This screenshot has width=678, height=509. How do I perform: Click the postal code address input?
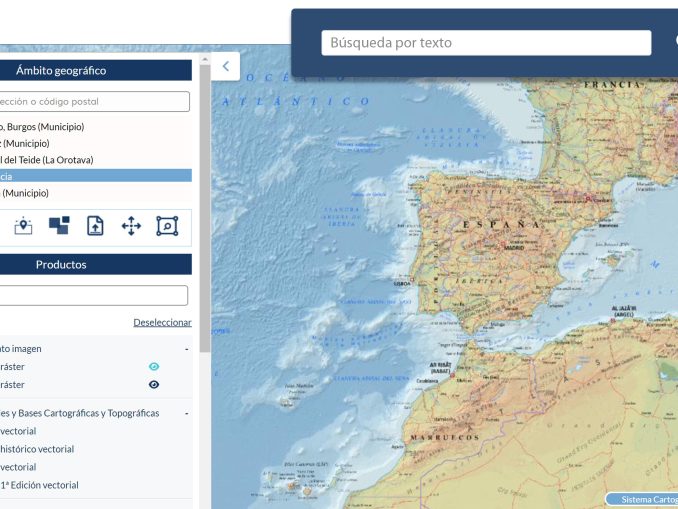coord(94,101)
